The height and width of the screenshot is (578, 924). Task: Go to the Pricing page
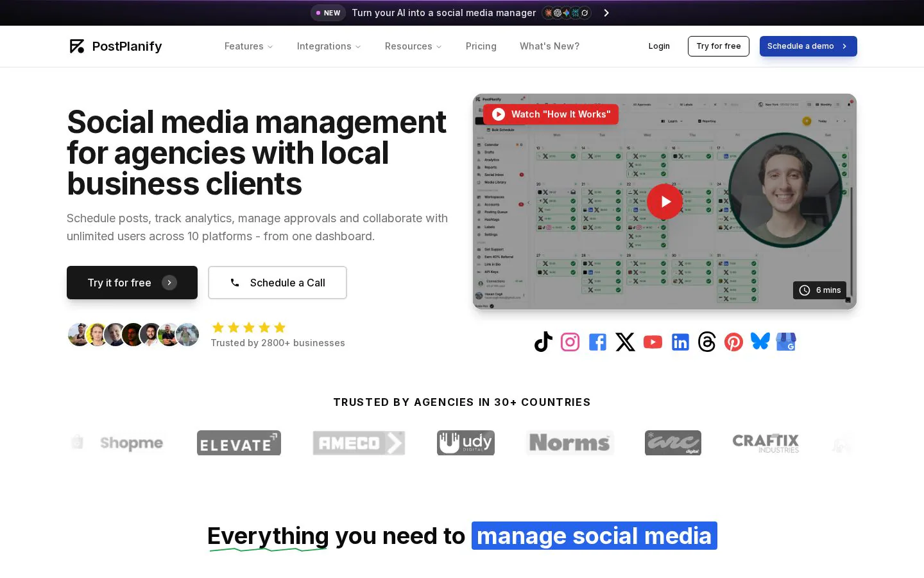481,46
